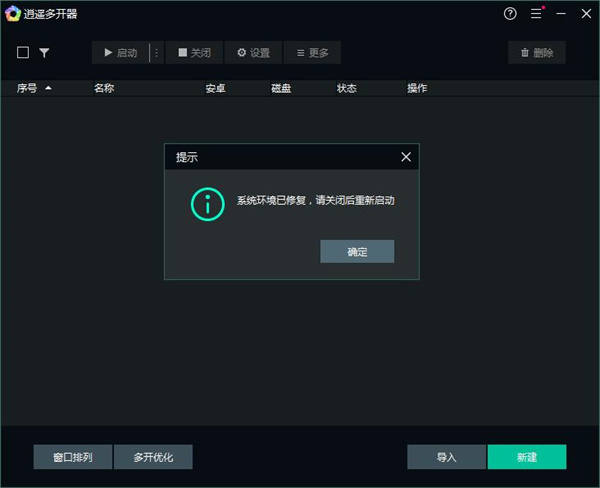Click the 磁盘 column header

[281, 88]
